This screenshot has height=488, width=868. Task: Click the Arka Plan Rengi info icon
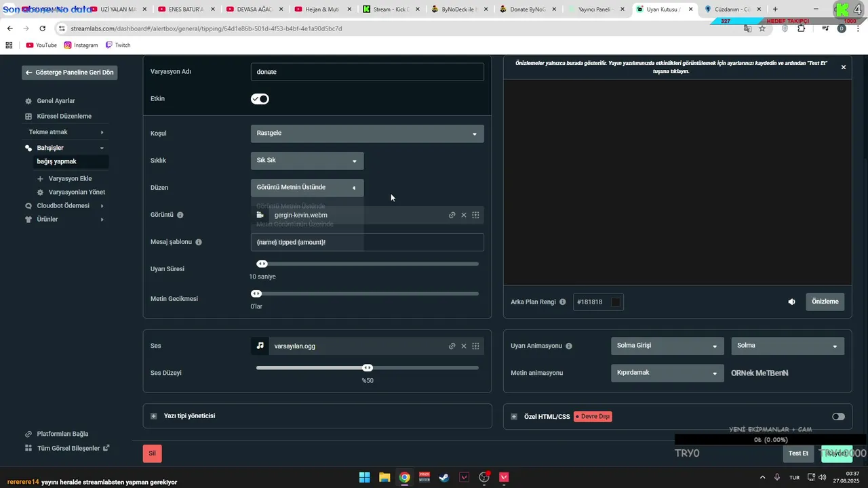pyautogui.click(x=563, y=302)
